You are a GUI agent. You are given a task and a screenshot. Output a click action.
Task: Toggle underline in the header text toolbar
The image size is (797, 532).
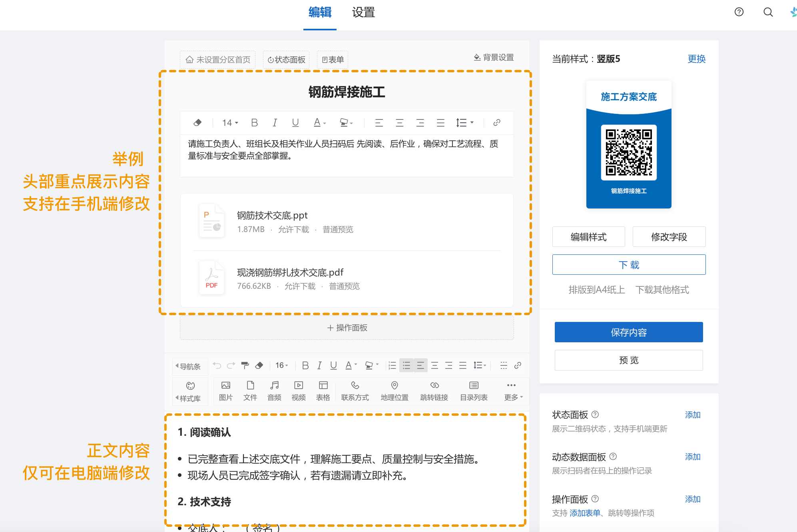click(295, 123)
